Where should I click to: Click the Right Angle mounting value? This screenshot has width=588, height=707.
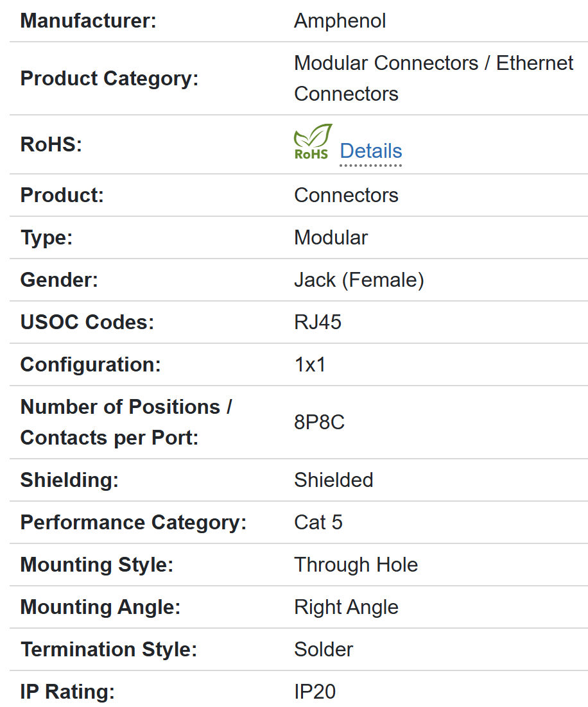[x=346, y=608]
